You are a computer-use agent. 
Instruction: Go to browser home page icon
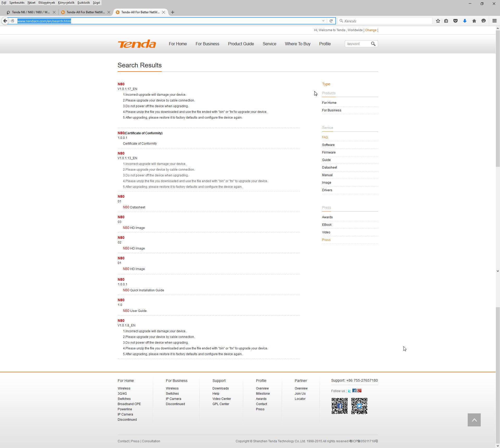[x=474, y=21]
